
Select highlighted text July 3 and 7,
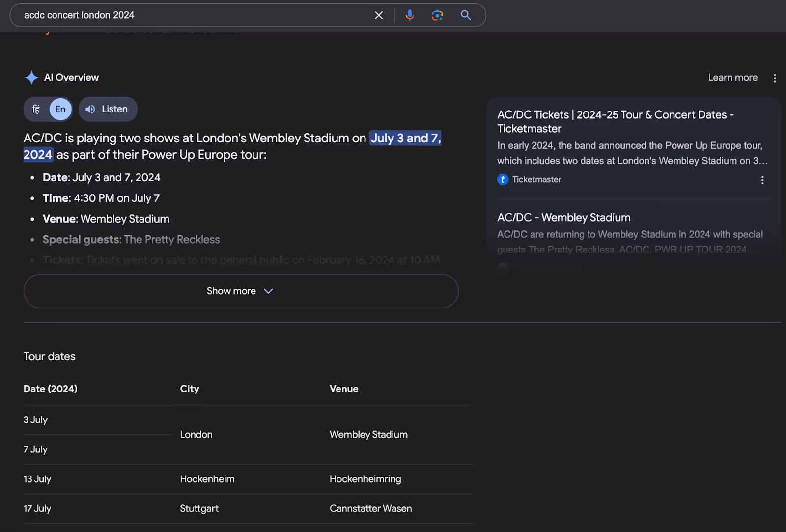tap(405, 138)
